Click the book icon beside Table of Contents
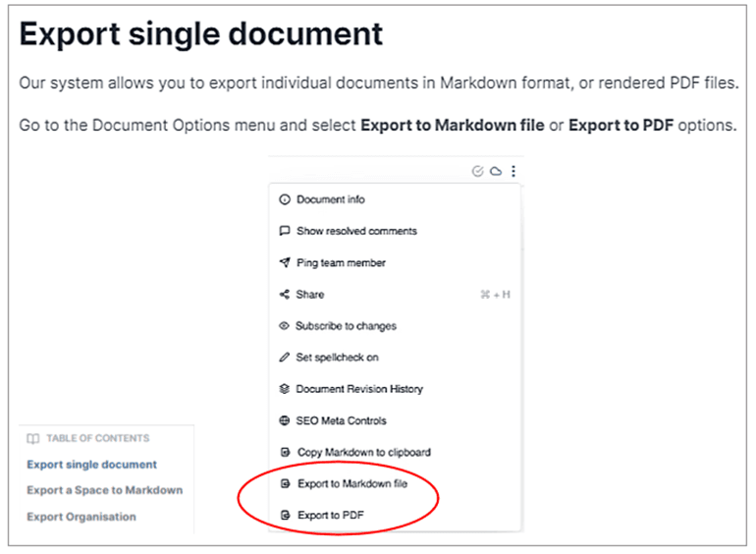The image size is (756, 554). click(33, 439)
